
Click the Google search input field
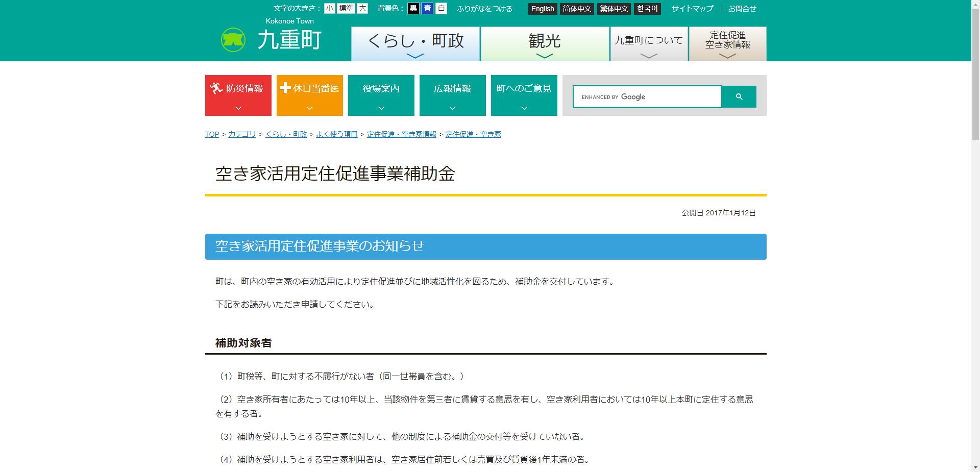(x=648, y=96)
